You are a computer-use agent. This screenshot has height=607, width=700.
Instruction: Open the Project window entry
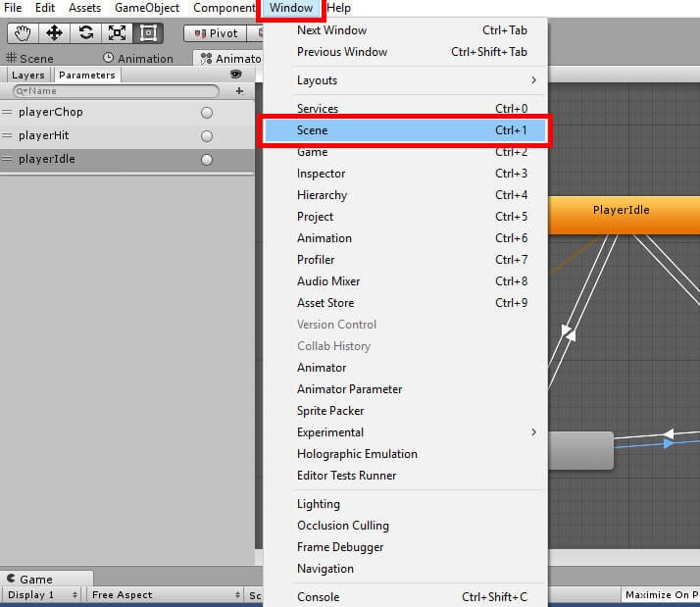coord(405,217)
